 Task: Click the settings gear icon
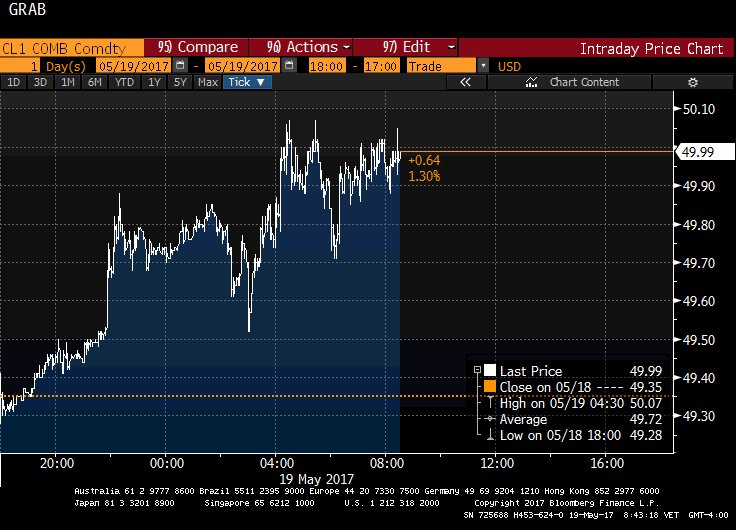tap(690, 82)
